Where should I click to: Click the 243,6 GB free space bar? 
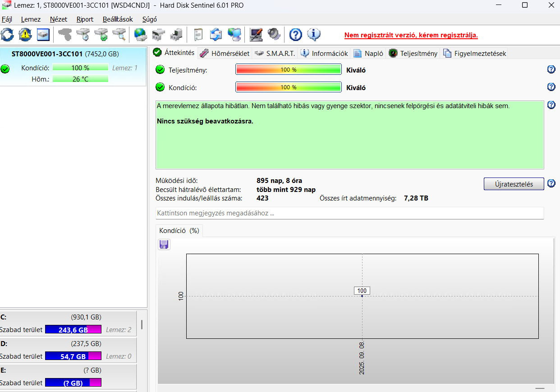coord(73,329)
